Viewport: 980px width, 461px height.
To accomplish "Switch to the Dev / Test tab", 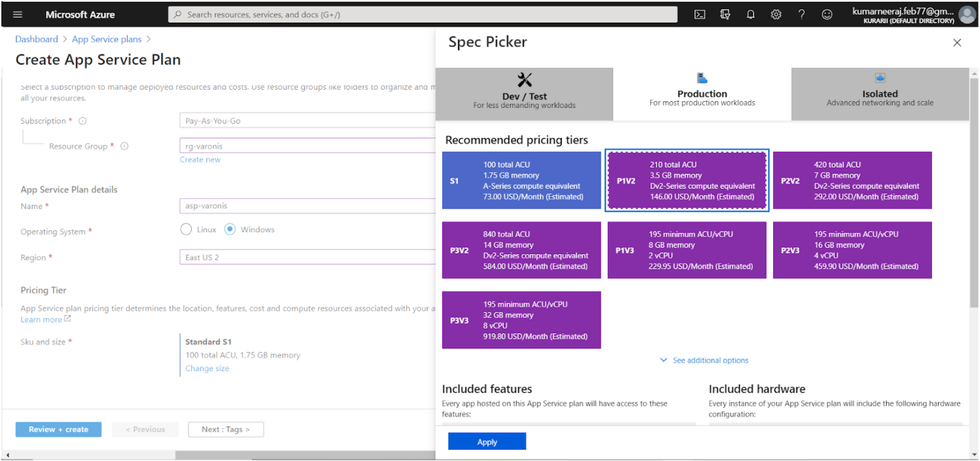I will click(x=524, y=94).
